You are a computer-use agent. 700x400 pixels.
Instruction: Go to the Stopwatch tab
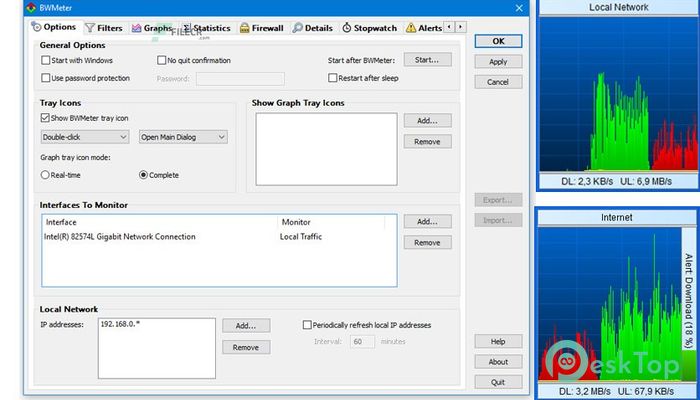click(x=370, y=28)
